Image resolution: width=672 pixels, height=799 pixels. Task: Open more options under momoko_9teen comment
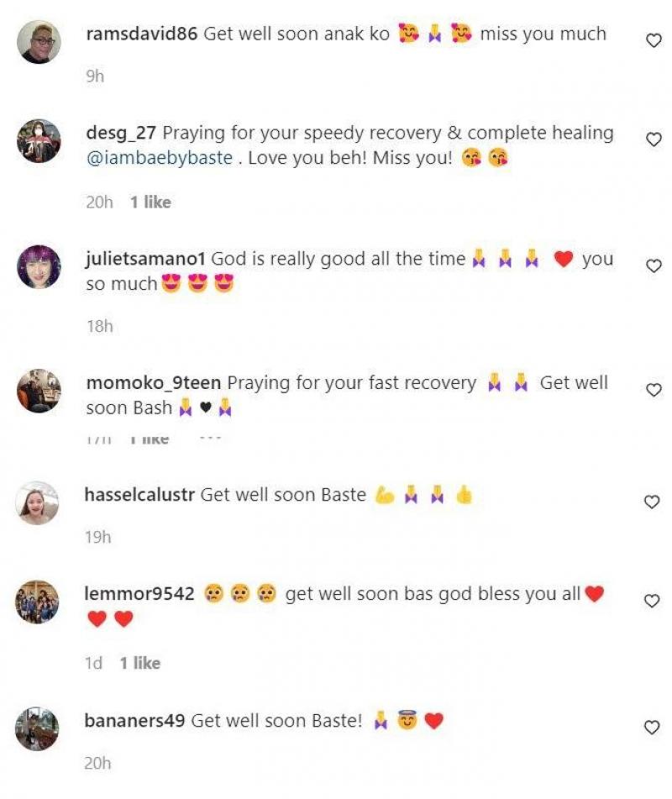point(210,439)
